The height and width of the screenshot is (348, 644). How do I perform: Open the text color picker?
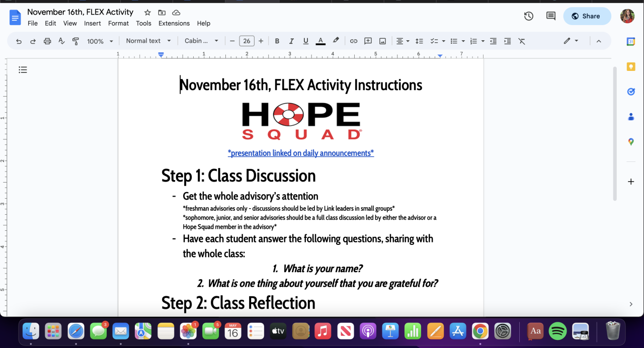click(x=320, y=41)
